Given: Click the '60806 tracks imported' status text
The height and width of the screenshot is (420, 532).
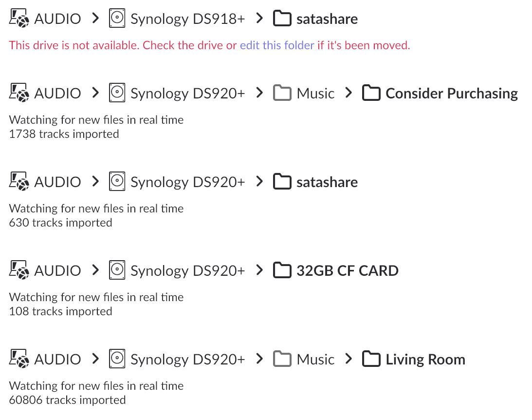Looking at the screenshot, I should (67, 400).
